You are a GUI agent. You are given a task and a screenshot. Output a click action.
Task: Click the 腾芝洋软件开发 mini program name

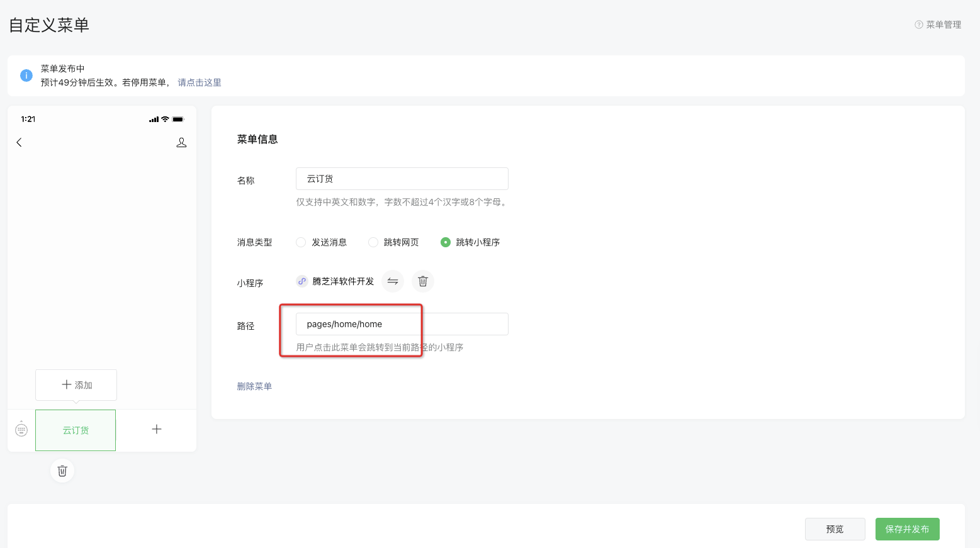coord(343,281)
